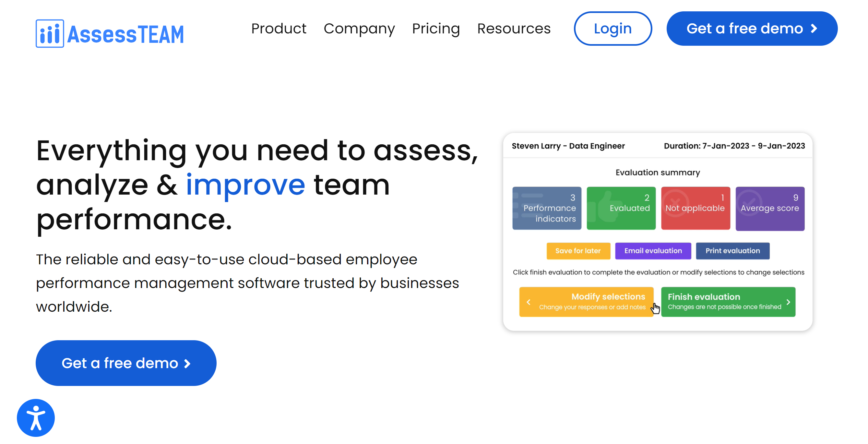Click arrow icon in header demo button

[814, 29]
